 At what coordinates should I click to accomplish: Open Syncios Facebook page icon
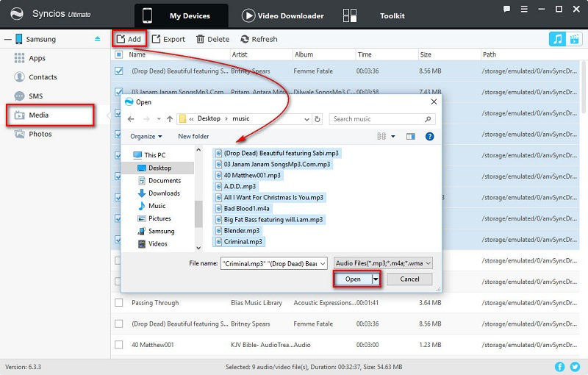coord(559,367)
